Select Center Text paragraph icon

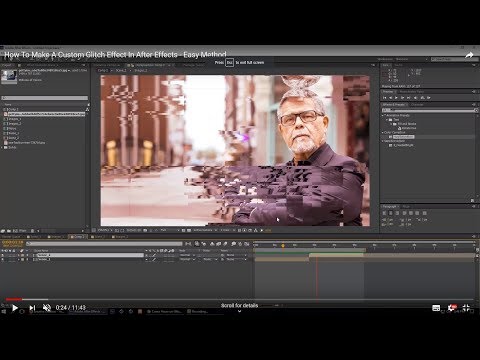(x=391, y=213)
